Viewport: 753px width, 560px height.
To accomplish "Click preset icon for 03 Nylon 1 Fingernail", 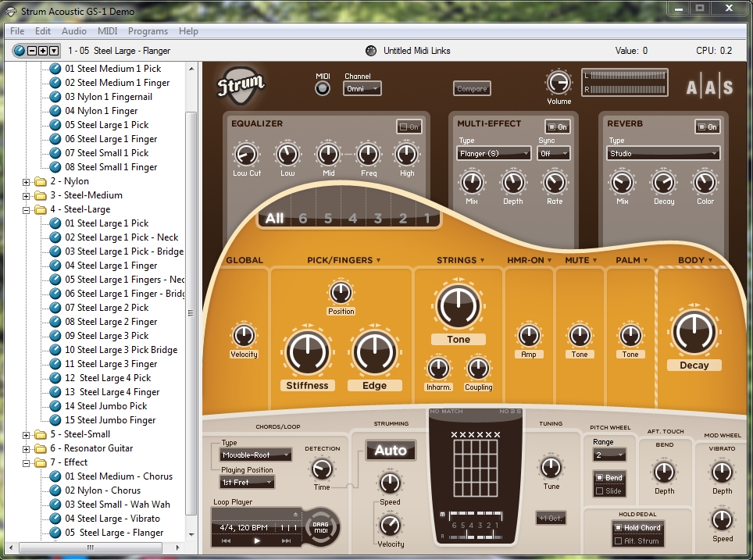I will coord(55,97).
